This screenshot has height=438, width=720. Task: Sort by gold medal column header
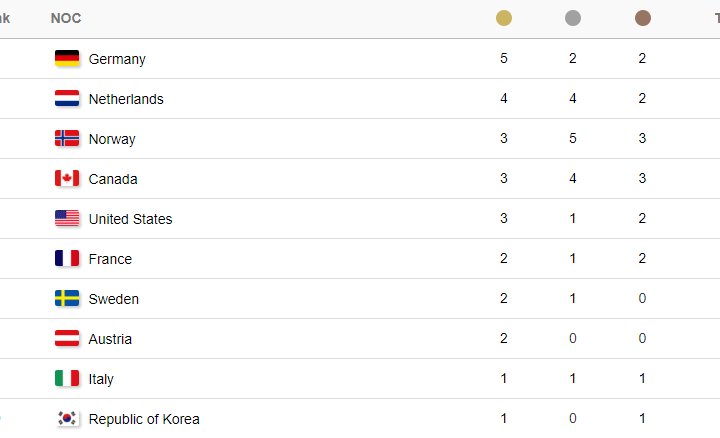click(x=504, y=18)
